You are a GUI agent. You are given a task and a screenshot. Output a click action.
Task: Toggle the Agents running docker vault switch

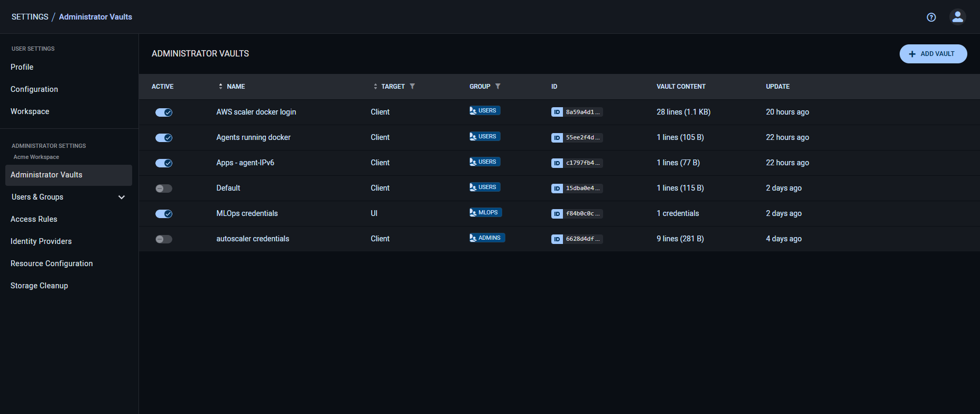tap(164, 138)
